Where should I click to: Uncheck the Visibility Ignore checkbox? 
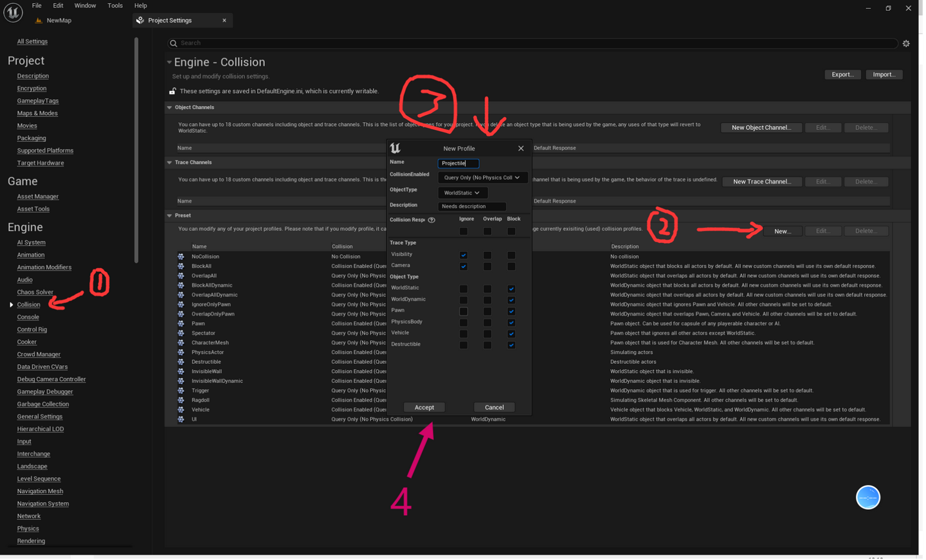coord(463,255)
